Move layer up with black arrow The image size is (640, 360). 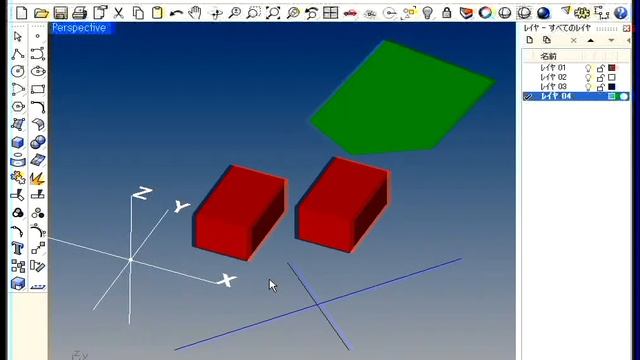pos(591,40)
